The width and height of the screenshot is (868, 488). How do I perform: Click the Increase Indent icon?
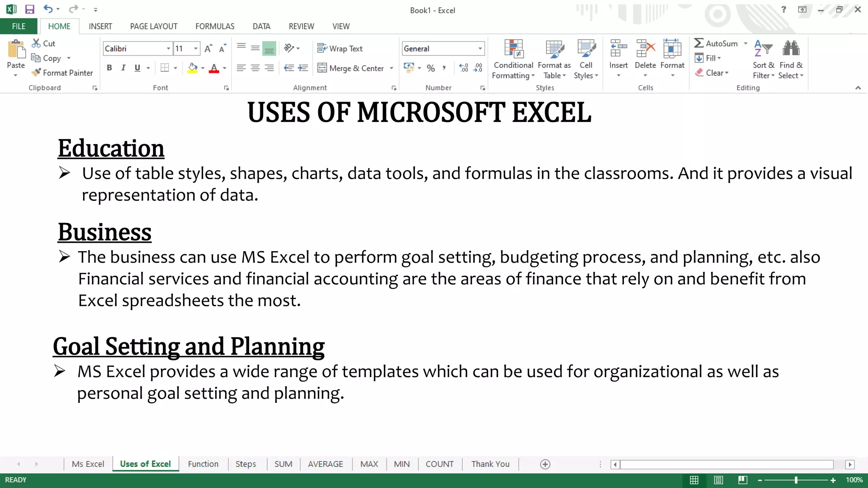[x=303, y=68]
